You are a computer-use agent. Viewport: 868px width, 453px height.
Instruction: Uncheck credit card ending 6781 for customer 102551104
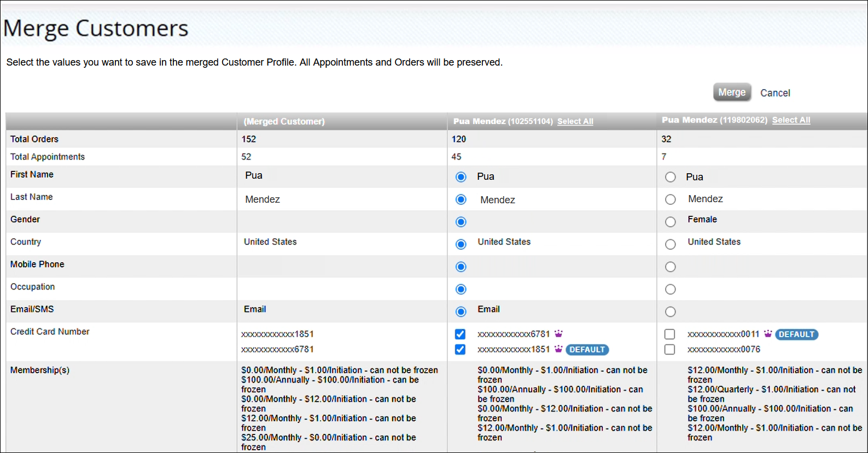tap(461, 334)
